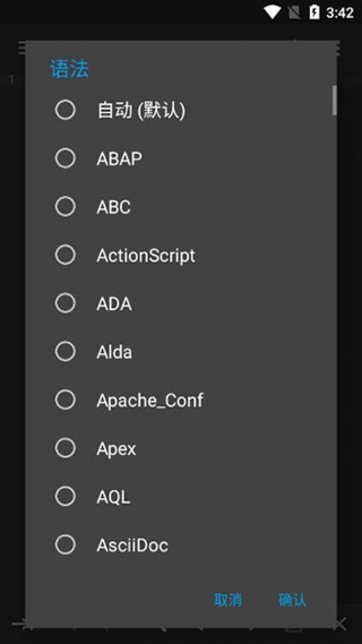This screenshot has height=644, width=362.
Task: Choose the ADA syntax option
Action: click(66, 303)
